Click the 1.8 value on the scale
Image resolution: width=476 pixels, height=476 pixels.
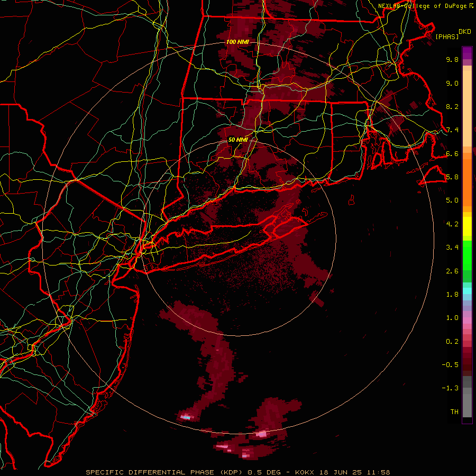[x=452, y=295]
